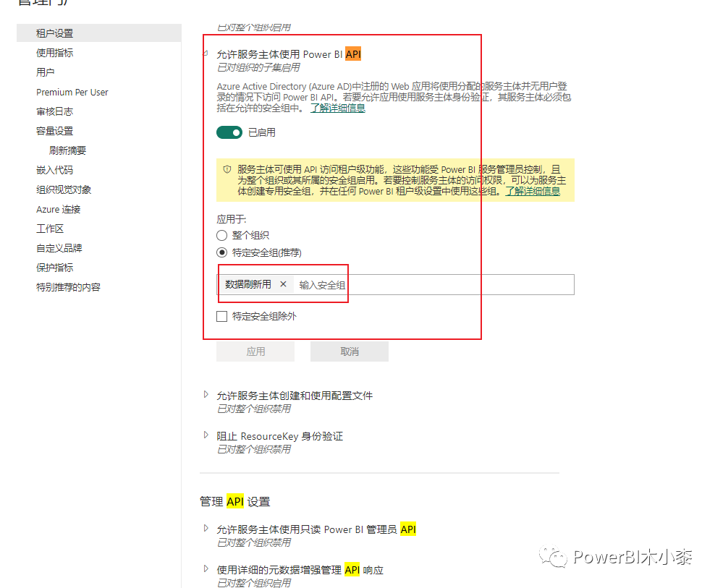The height and width of the screenshot is (588, 715).
Task: Check the 特定安全组除外 checkbox
Action: [x=221, y=316]
